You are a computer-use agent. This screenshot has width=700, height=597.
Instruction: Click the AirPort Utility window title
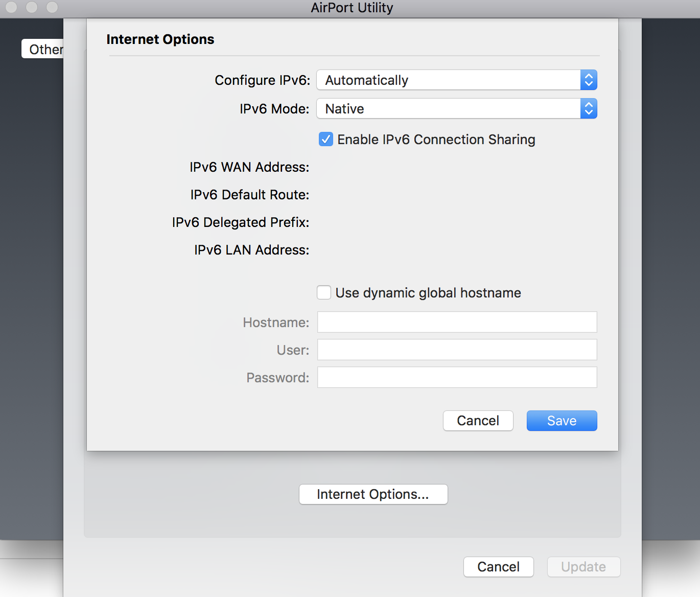pyautogui.click(x=352, y=8)
